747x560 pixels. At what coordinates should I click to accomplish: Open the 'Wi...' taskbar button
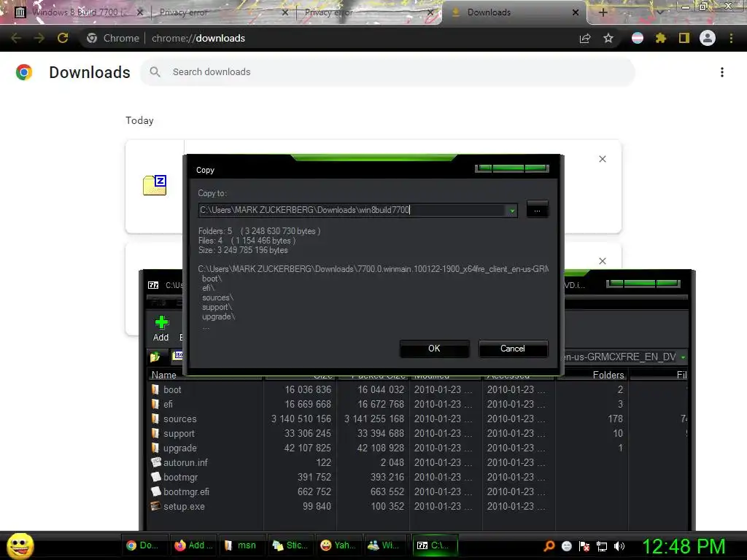click(x=387, y=545)
